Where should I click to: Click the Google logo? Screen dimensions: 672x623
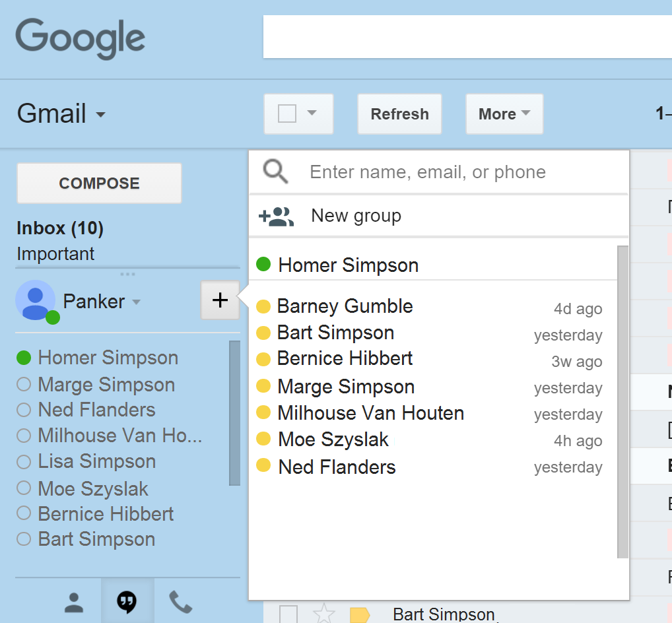click(81, 38)
